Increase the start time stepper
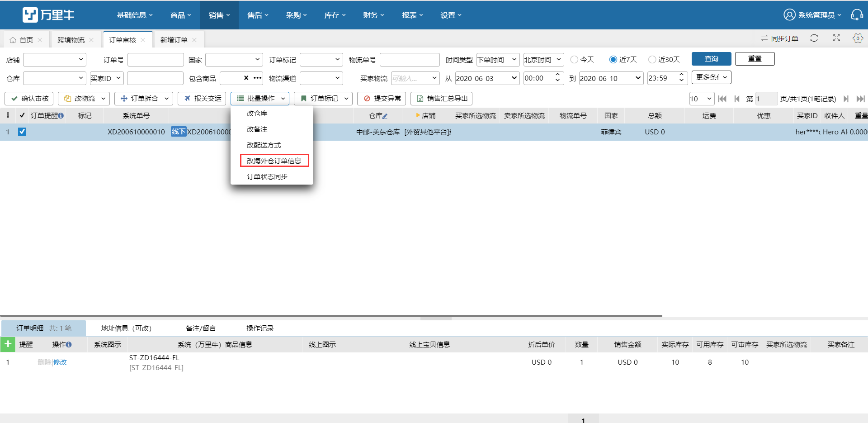 (557, 75)
